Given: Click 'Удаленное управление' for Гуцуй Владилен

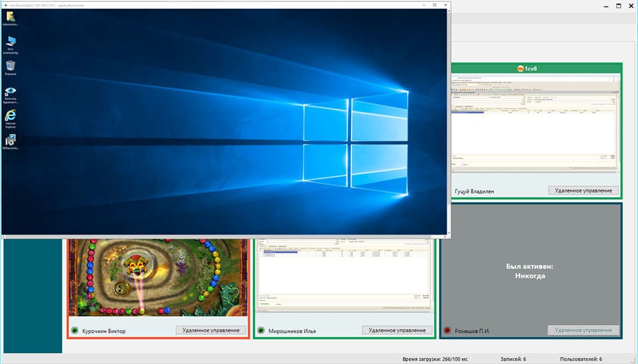Looking at the screenshot, I should coord(583,190).
